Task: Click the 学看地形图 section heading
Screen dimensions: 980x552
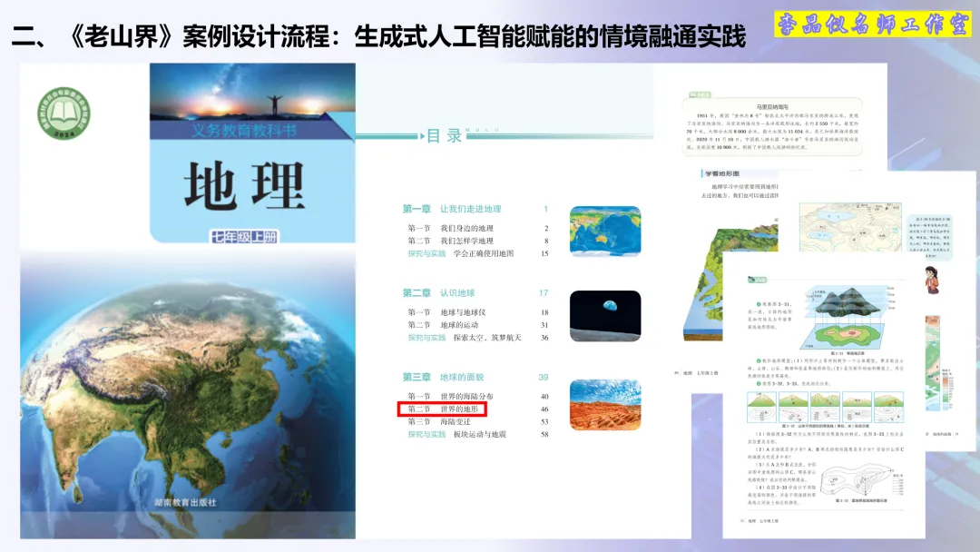Action: (721, 173)
